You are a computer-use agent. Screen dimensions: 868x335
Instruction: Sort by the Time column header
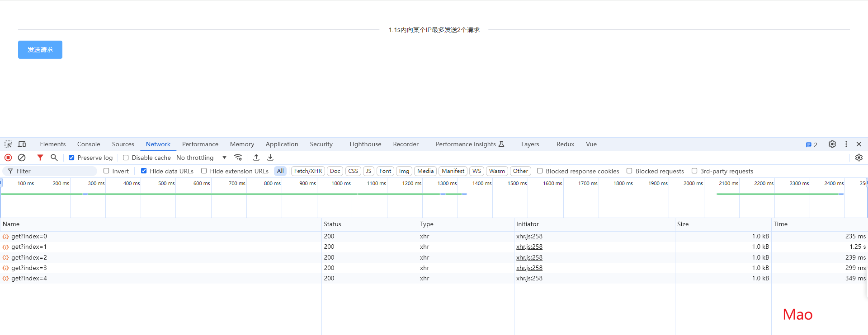[x=820, y=224]
